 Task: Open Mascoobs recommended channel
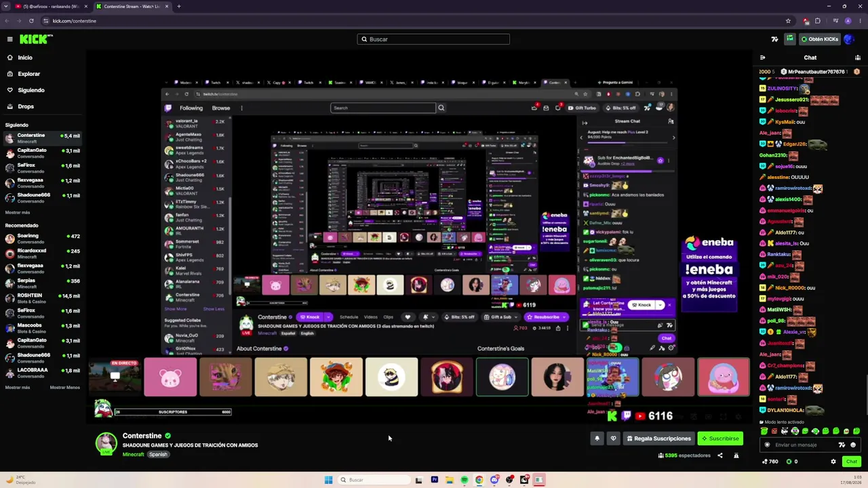43,328
